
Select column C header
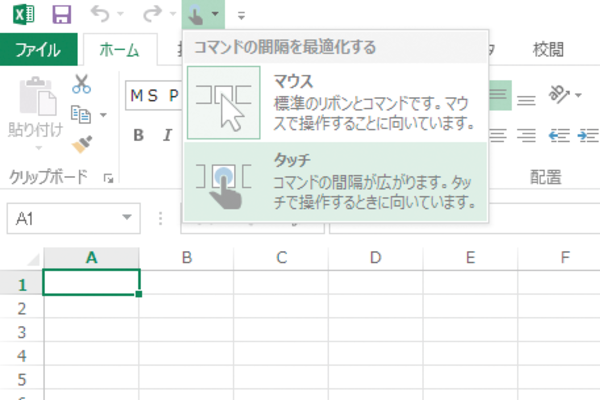coord(281,258)
